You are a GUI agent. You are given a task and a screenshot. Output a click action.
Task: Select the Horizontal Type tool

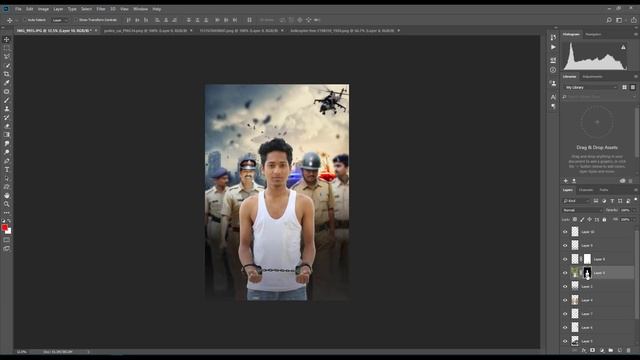(7, 169)
